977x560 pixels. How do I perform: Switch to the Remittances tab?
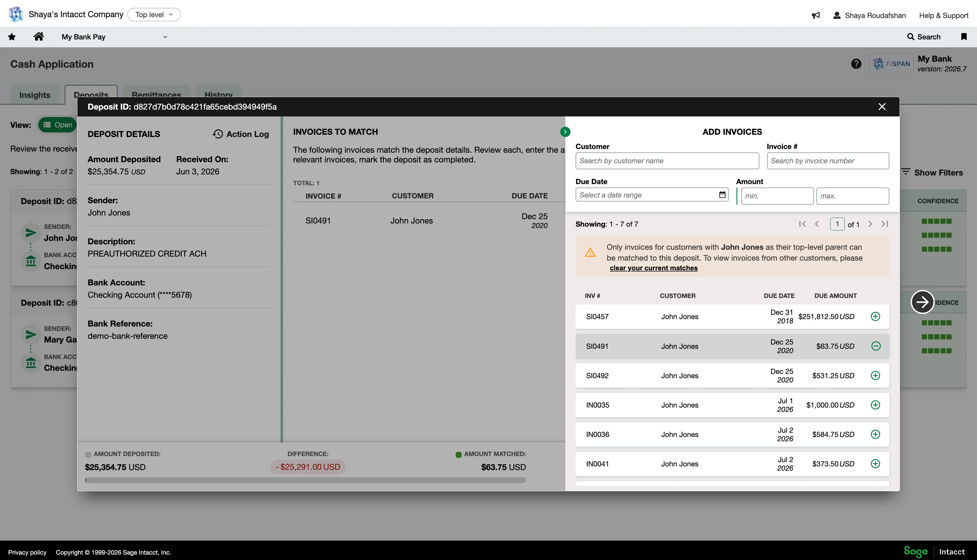tap(156, 94)
